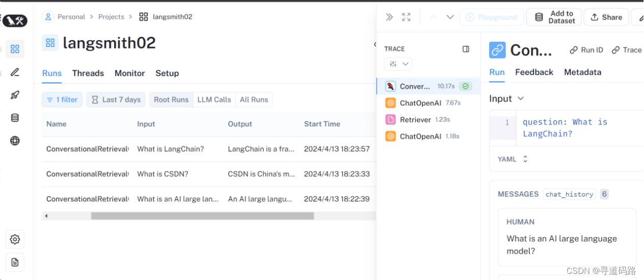Select the Run tab in run panel

pyautogui.click(x=497, y=72)
